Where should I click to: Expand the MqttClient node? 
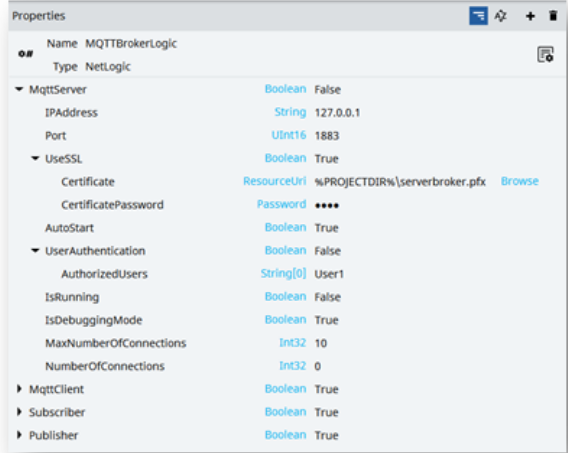(x=19, y=389)
